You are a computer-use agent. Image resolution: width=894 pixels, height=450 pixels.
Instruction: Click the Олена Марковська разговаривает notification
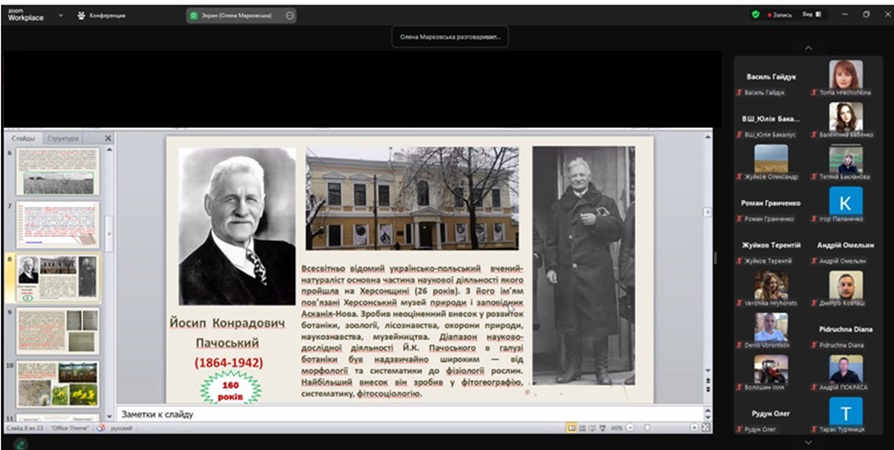[450, 37]
